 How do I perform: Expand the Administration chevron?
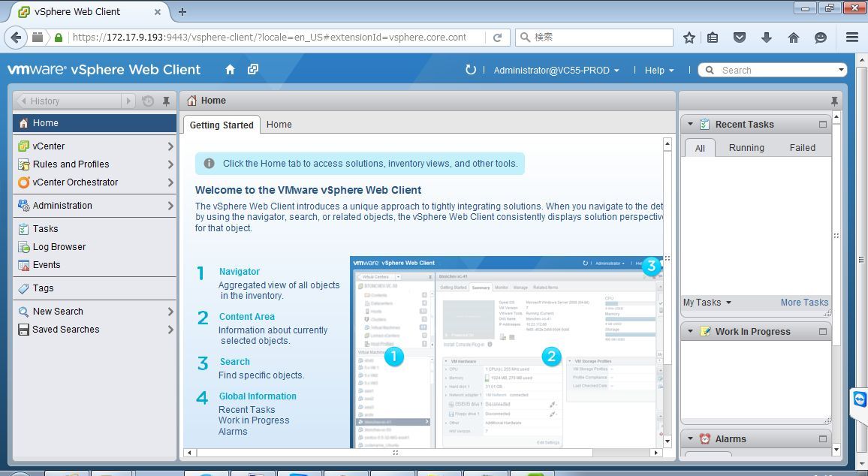click(x=170, y=206)
